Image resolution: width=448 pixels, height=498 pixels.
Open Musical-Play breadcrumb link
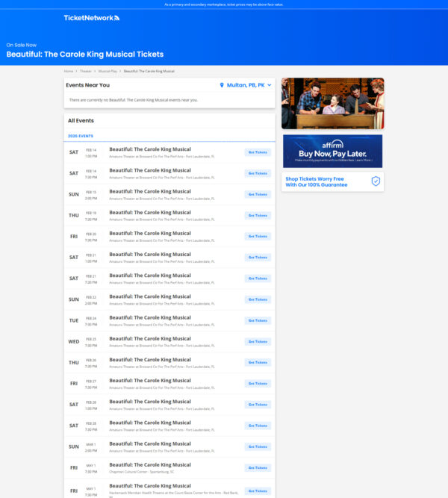coord(108,71)
